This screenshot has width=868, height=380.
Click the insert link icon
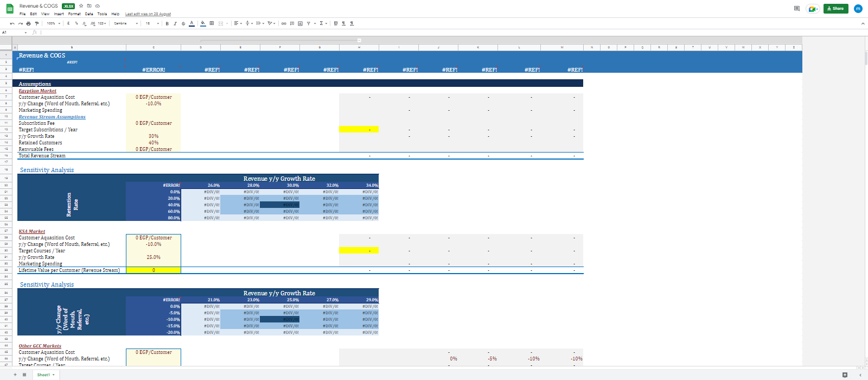[x=284, y=23]
